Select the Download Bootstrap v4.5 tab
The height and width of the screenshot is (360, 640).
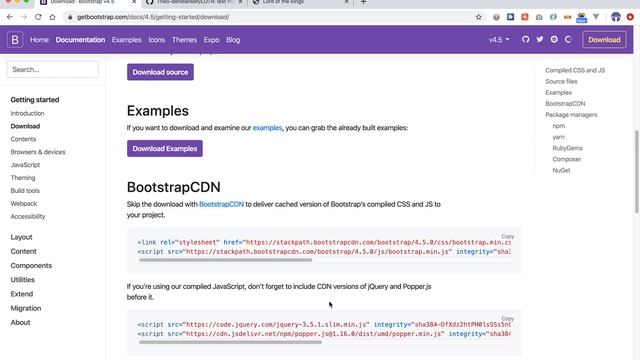tap(88, 2)
